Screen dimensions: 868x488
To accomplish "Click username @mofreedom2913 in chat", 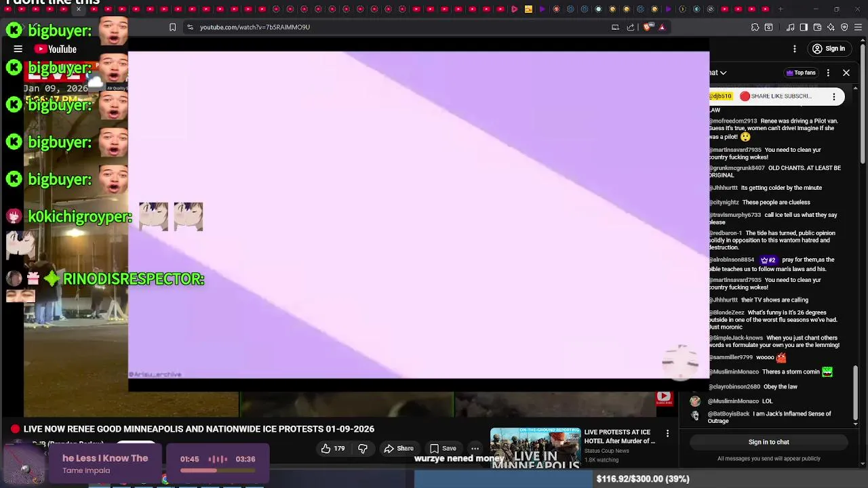I will pyautogui.click(x=733, y=121).
